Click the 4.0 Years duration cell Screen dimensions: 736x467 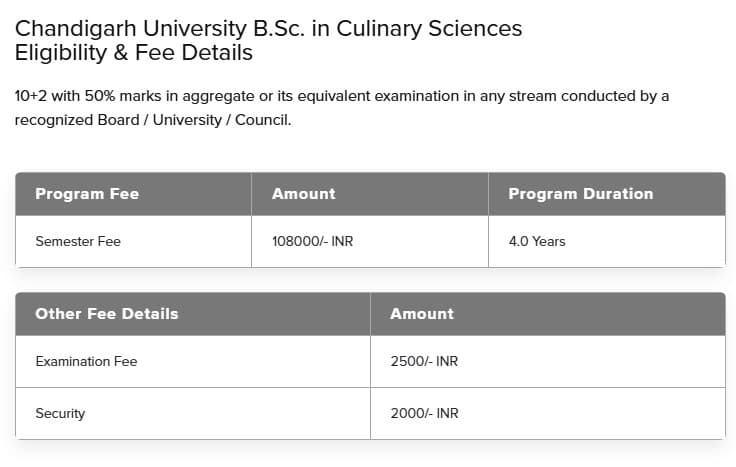(x=537, y=241)
